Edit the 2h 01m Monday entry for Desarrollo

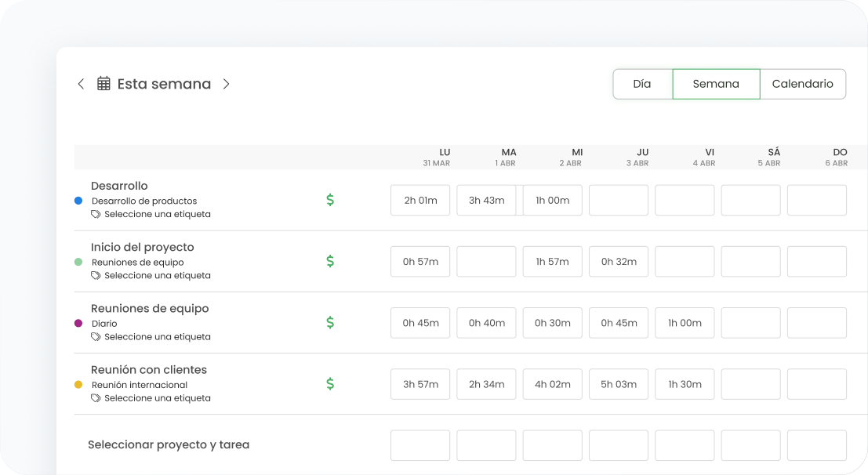pyautogui.click(x=420, y=200)
